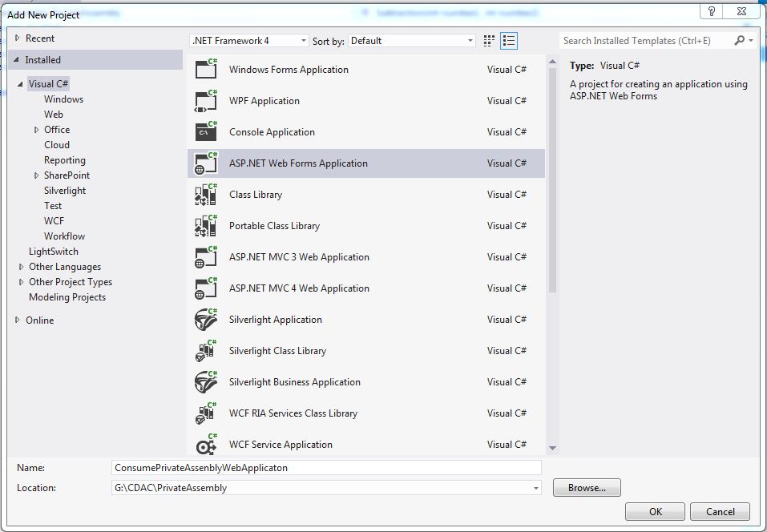Image resolution: width=767 pixels, height=532 pixels.
Task: Select the Workflow category
Action: [x=64, y=236]
